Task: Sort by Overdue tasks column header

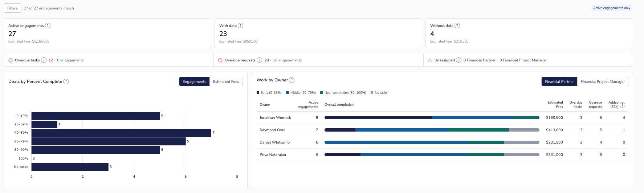Action: [576, 105]
